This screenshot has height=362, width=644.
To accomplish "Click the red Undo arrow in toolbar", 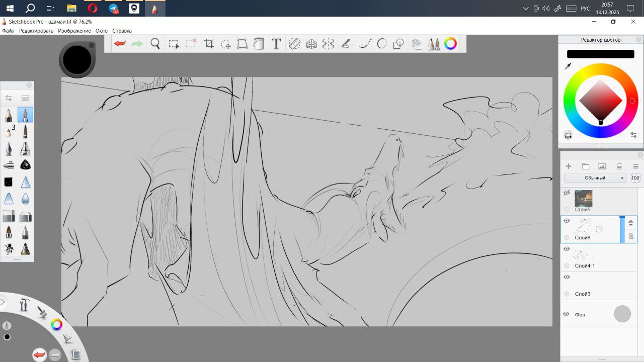I will pyautogui.click(x=120, y=44).
